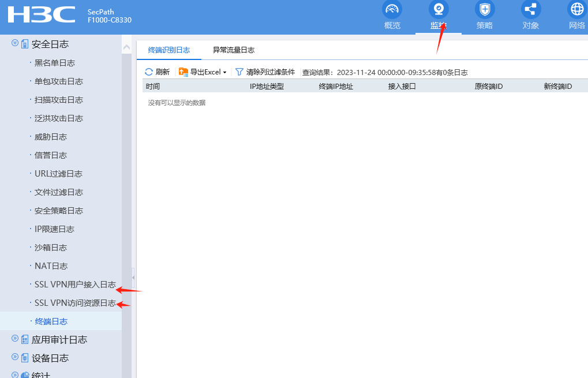Open 泛洪攻击日志 in the sidebar
Viewport: 588px width, 378px height.
pos(59,118)
